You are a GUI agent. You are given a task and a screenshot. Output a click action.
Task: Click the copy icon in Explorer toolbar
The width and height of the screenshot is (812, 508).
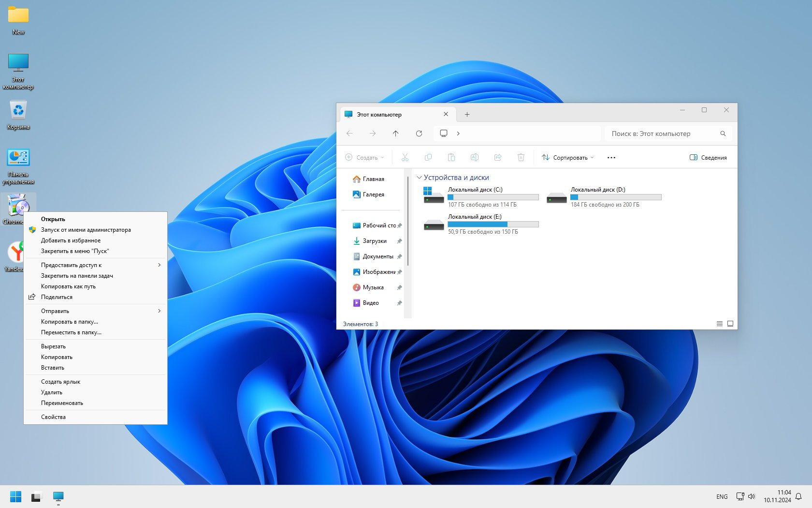[428, 157]
